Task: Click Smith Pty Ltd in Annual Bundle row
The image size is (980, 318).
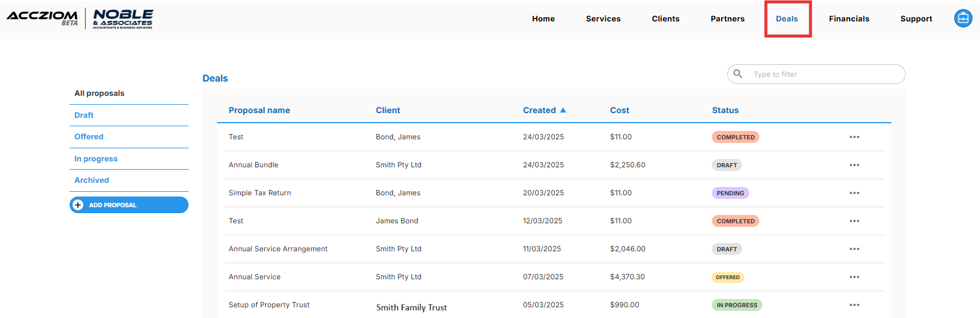Action: coord(398,165)
